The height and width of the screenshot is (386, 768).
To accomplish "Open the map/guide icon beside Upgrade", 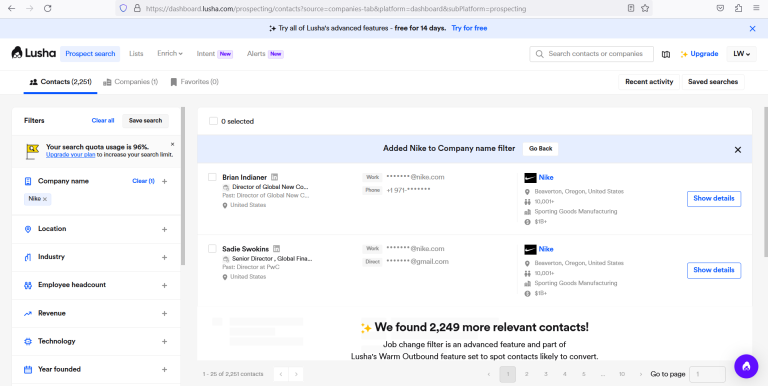I will (x=666, y=54).
